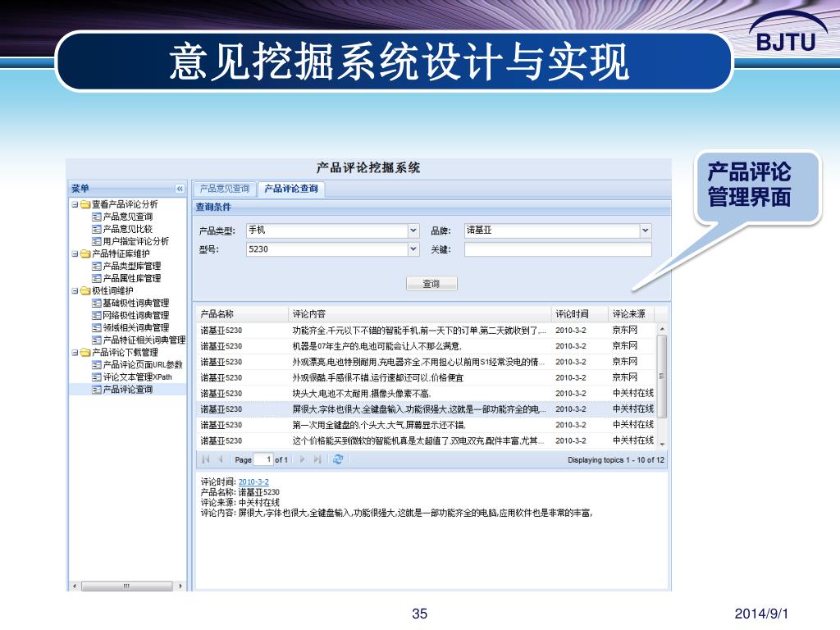Switch to the 产品评论查询 tab

(291, 189)
